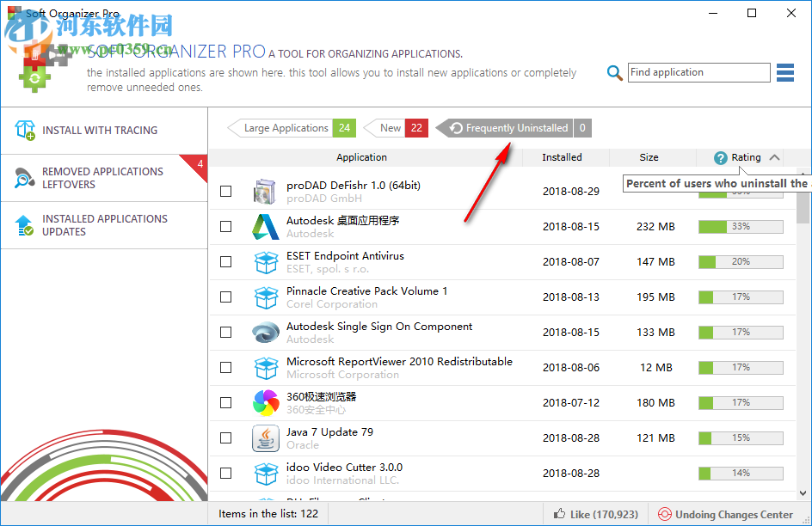This screenshot has height=526, width=812.
Task: Click the Java 7 Update 79 coffee icon
Action: pos(266,437)
